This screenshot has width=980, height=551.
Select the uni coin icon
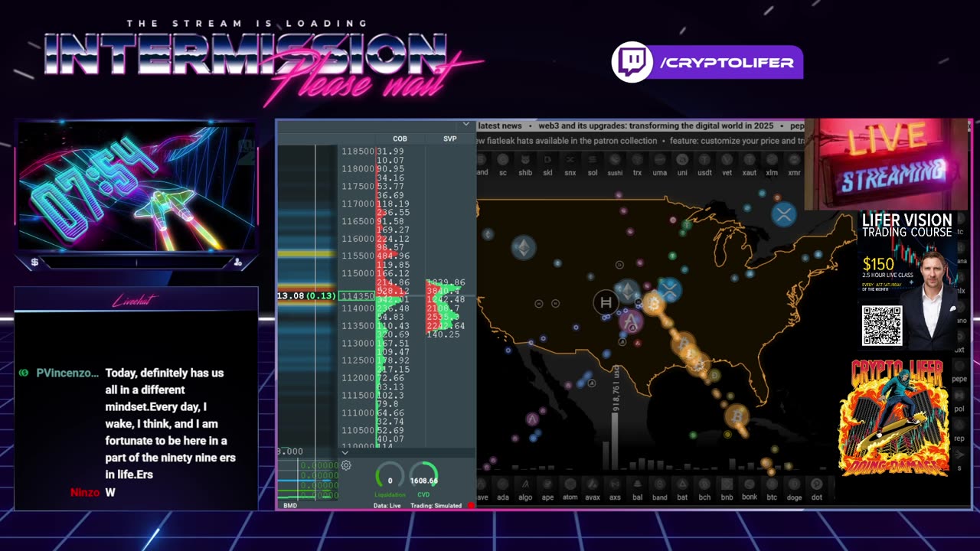tap(682, 160)
